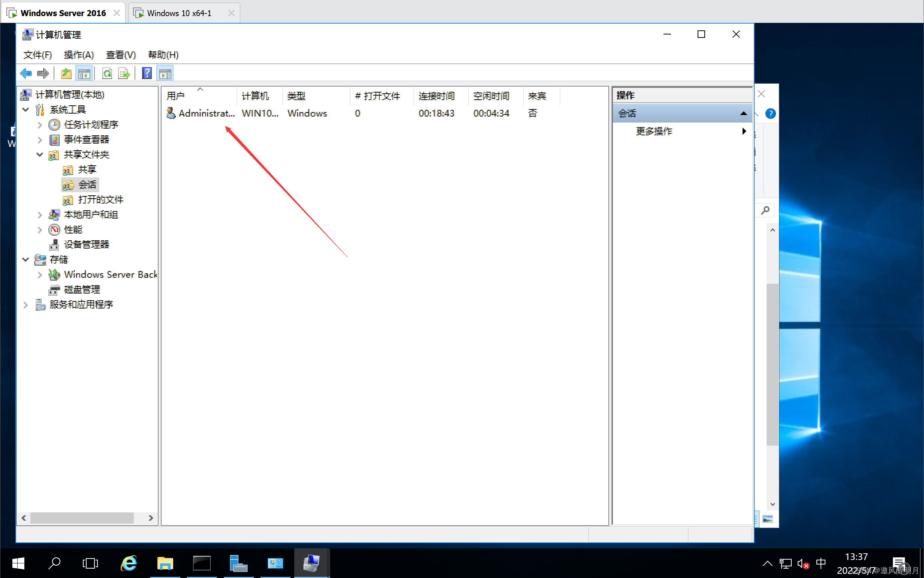Screen dimensions: 924x578
Task: Open Command Prompt from taskbar
Action: 201,563
